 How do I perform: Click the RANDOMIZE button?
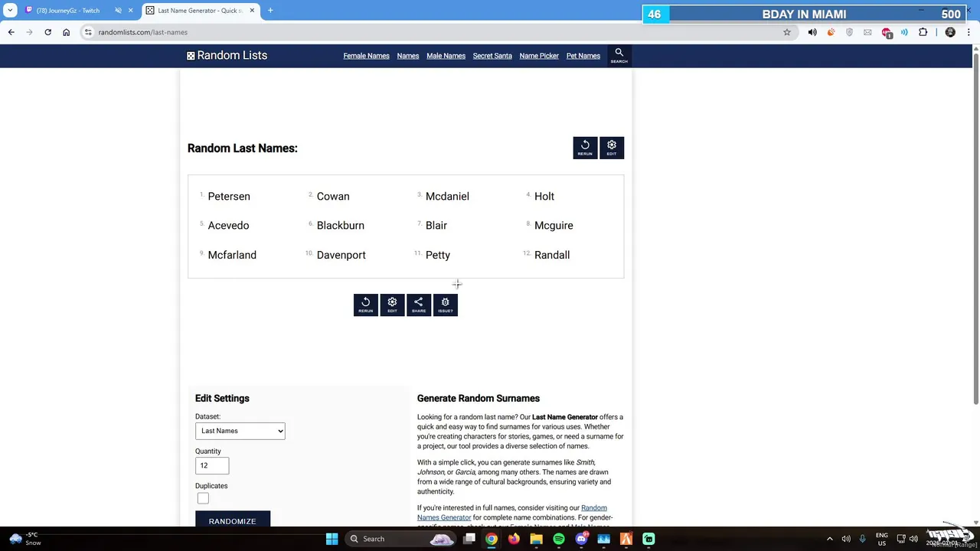[233, 520]
